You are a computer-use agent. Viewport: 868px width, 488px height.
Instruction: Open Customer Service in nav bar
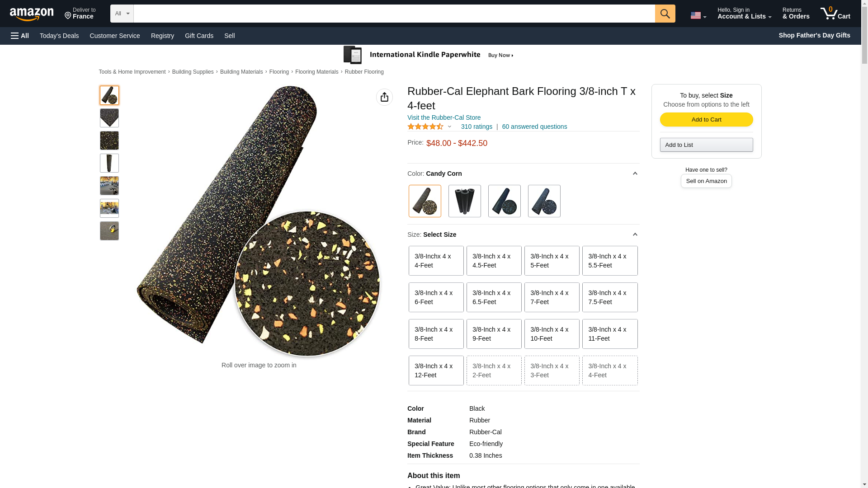coord(115,36)
